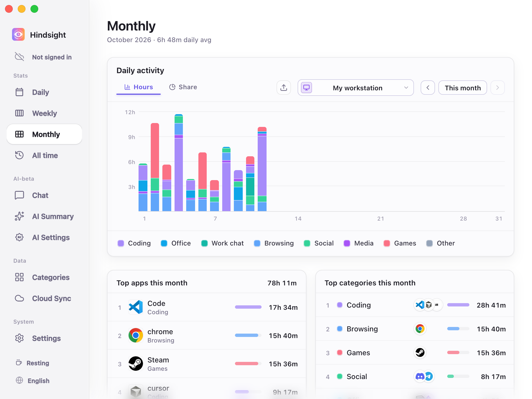Click the This month button
532x399 pixels.
tap(463, 88)
